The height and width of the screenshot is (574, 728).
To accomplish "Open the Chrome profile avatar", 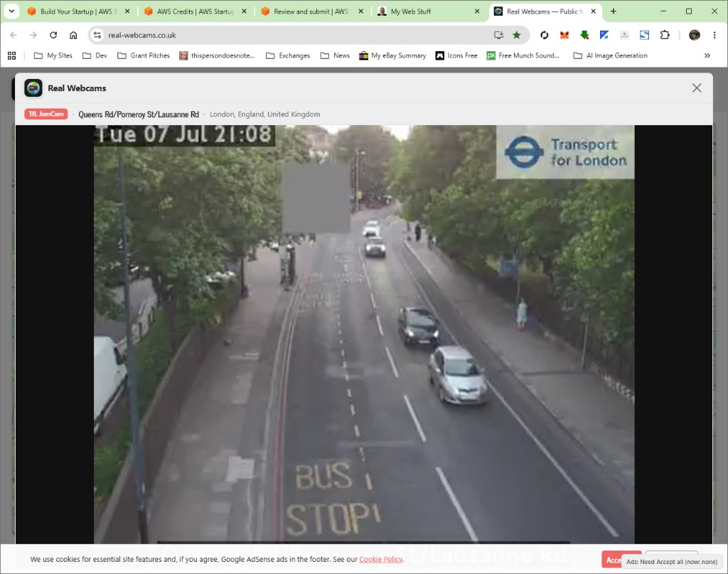I will click(695, 35).
